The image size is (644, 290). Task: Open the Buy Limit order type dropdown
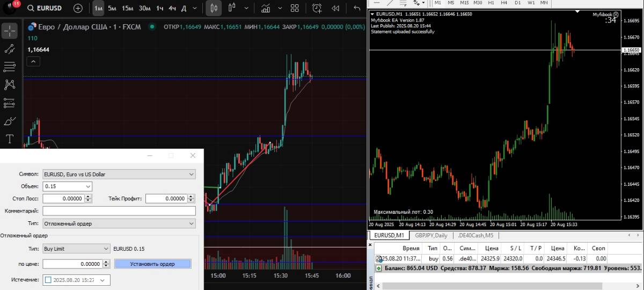point(106,249)
